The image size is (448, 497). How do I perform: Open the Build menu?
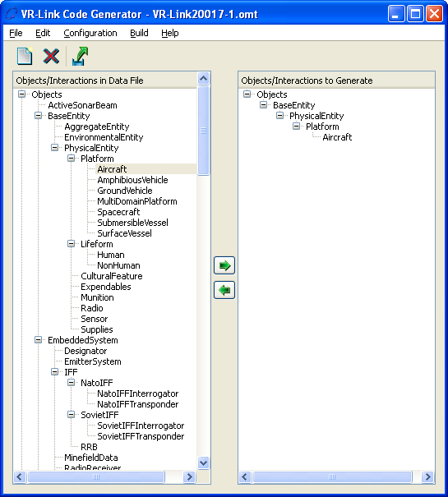tap(139, 33)
